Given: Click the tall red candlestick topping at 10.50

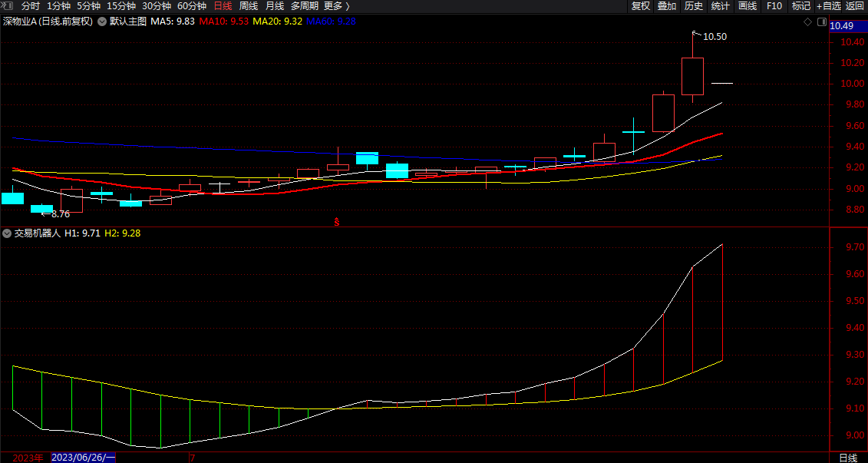Looking at the screenshot, I should point(692,76).
